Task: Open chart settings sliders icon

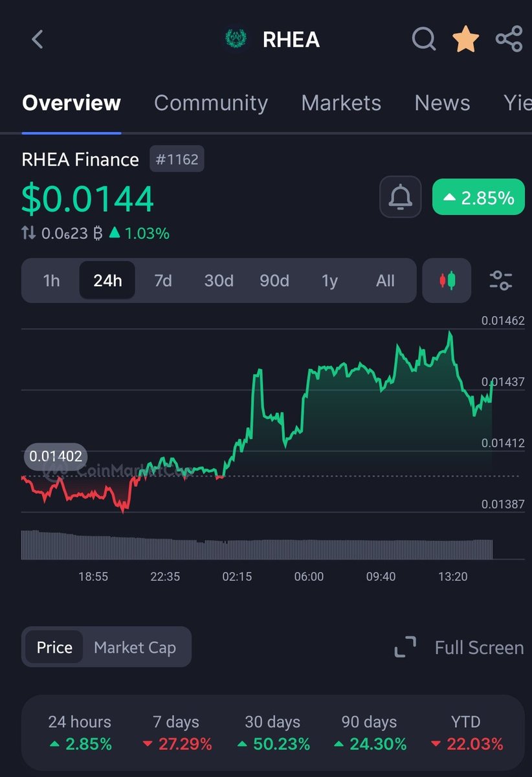Action: tap(501, 280)
